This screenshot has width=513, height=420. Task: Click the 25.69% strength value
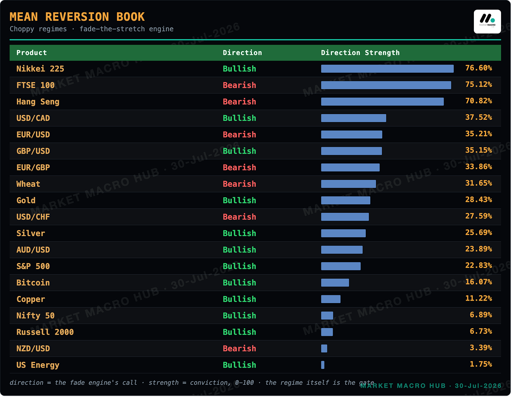[x=478, y=232]
